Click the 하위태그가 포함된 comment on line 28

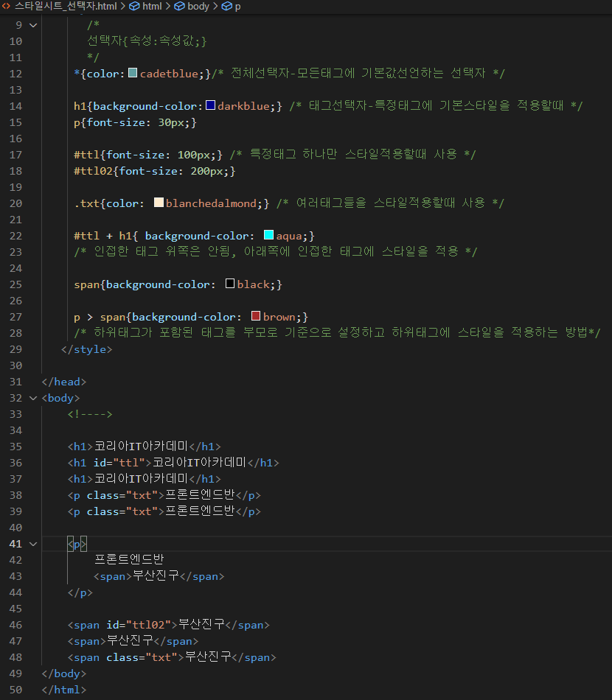point(337,333)
